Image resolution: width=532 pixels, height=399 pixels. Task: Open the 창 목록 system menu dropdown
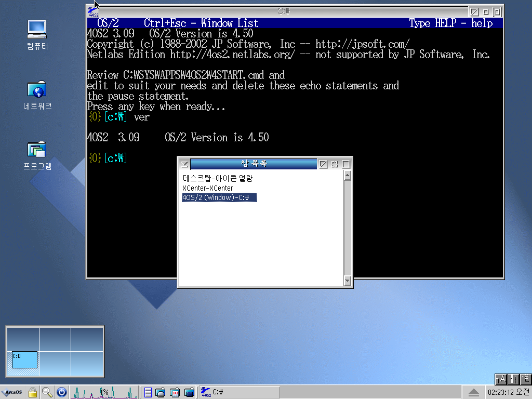tap(184, 164)
